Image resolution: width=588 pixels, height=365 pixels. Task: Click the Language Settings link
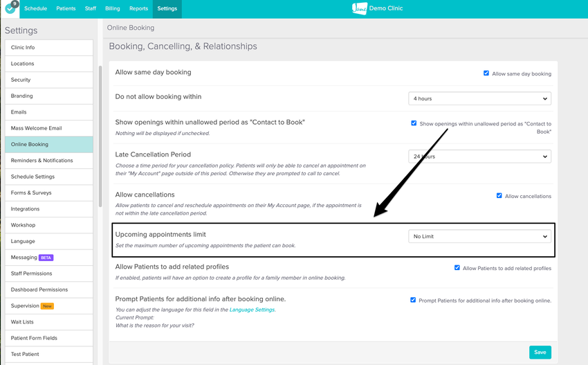coord(252,310)
